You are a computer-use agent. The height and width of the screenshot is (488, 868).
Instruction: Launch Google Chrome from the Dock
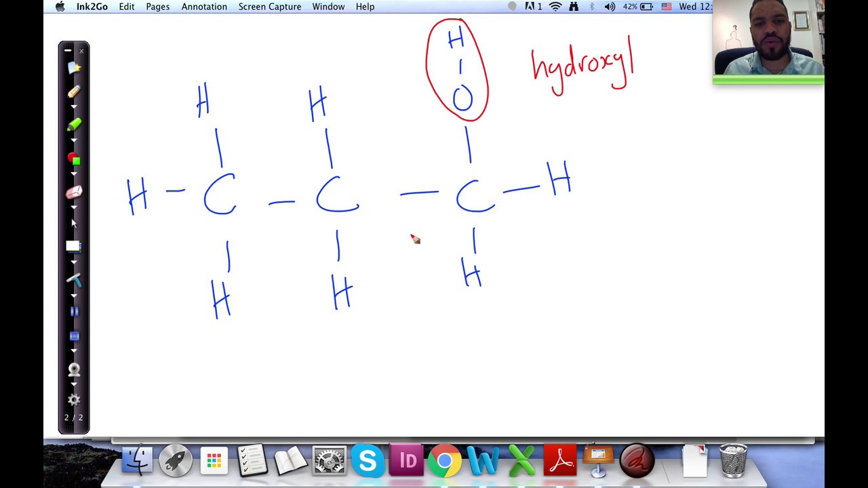coord(445,461)
